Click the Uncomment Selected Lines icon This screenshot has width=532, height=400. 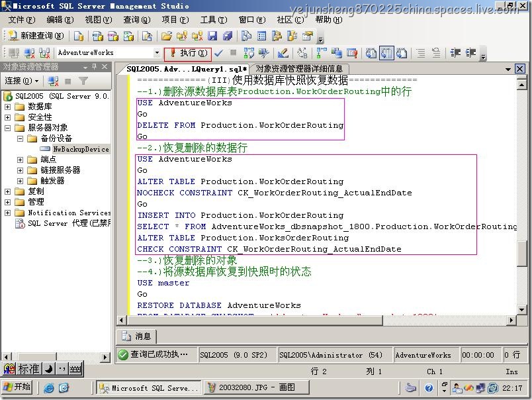point(436,53)
